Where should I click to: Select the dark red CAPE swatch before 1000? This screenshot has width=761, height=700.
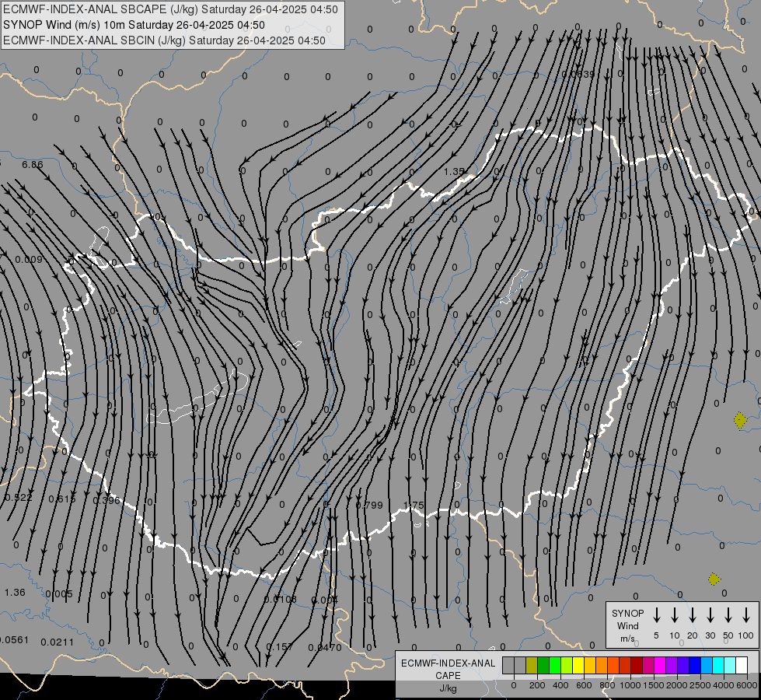[625, 665]
